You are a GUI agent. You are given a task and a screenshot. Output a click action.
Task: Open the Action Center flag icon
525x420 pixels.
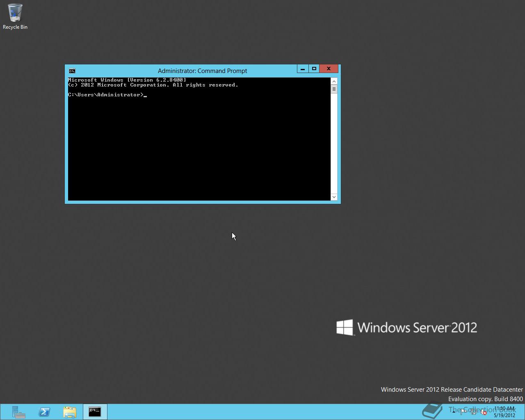pyautogui.click(x=463, y=412)
